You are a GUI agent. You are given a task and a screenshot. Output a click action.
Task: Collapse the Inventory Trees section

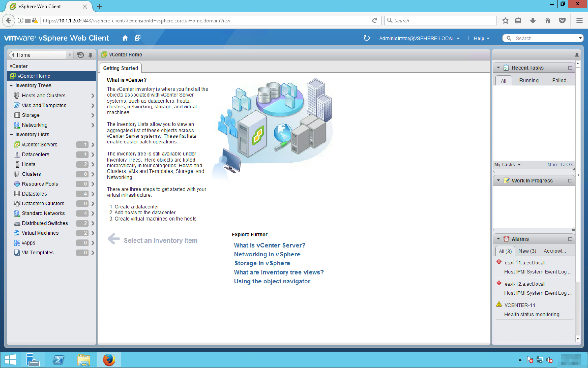click(x=11, y=86)
